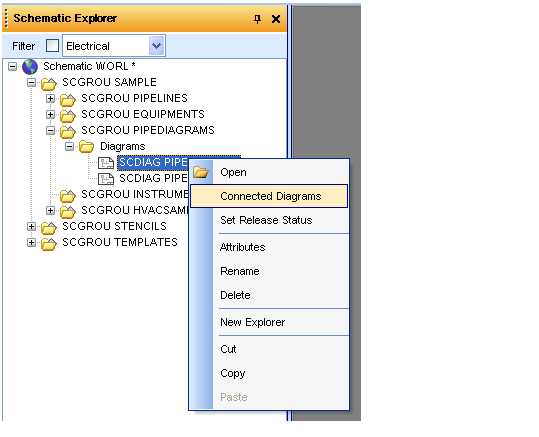
Task: Select the SCGROU TEMPLATES tree item
Action: coord(120,242)
